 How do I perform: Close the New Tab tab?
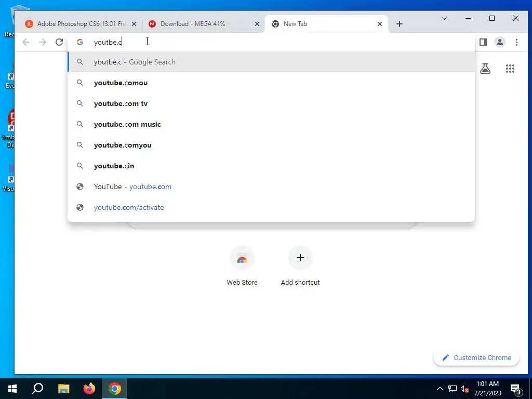pyautogui.click(x=380, y=24)
